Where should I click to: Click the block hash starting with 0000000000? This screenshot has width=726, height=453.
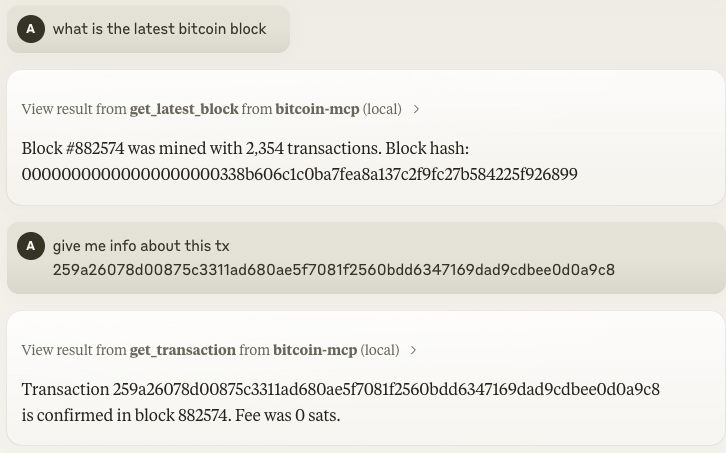(300, 174)
